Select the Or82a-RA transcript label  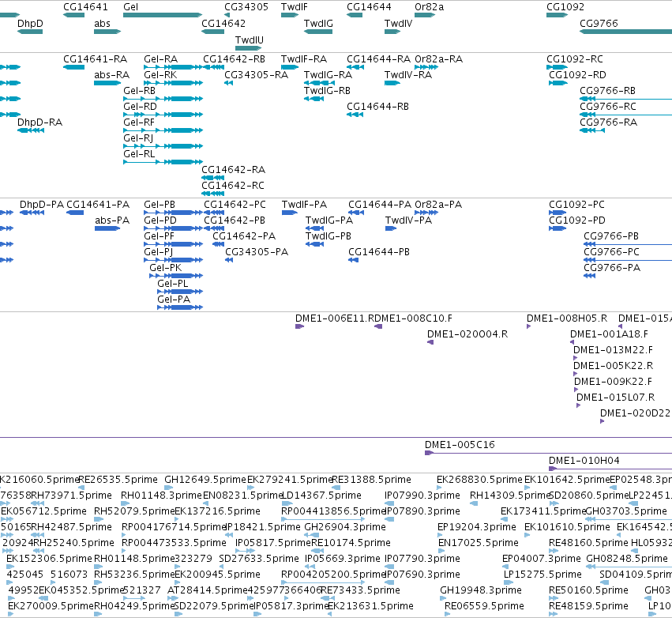pos(438,58)
